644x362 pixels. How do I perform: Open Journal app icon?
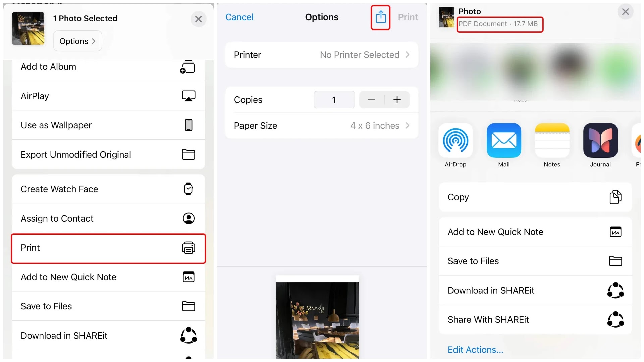600,140
